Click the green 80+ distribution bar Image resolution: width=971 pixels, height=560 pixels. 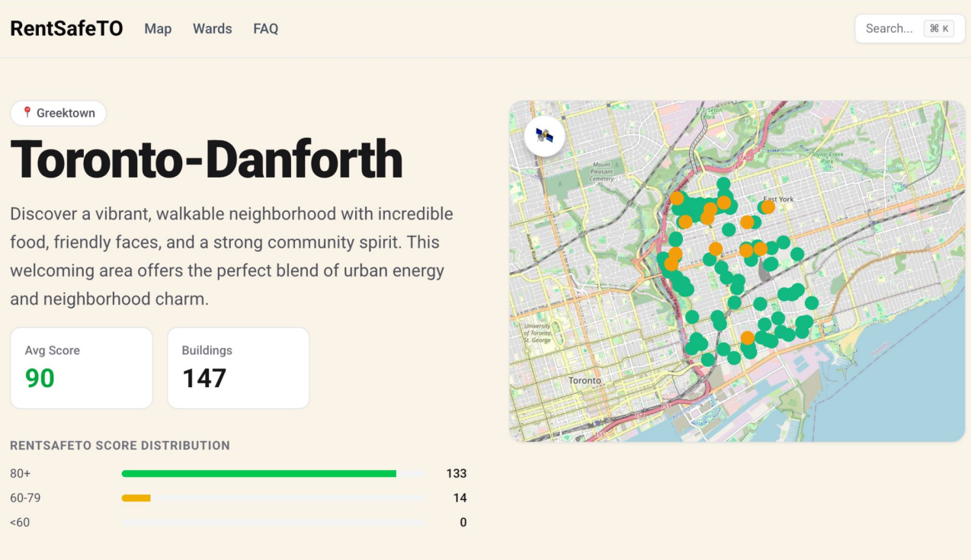(x=259, y=473)
